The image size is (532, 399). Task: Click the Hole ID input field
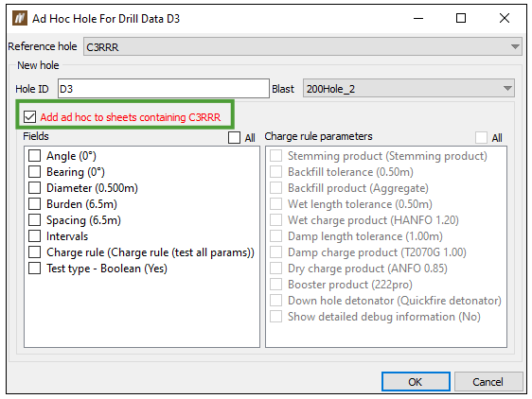click(x=164, y=89)
